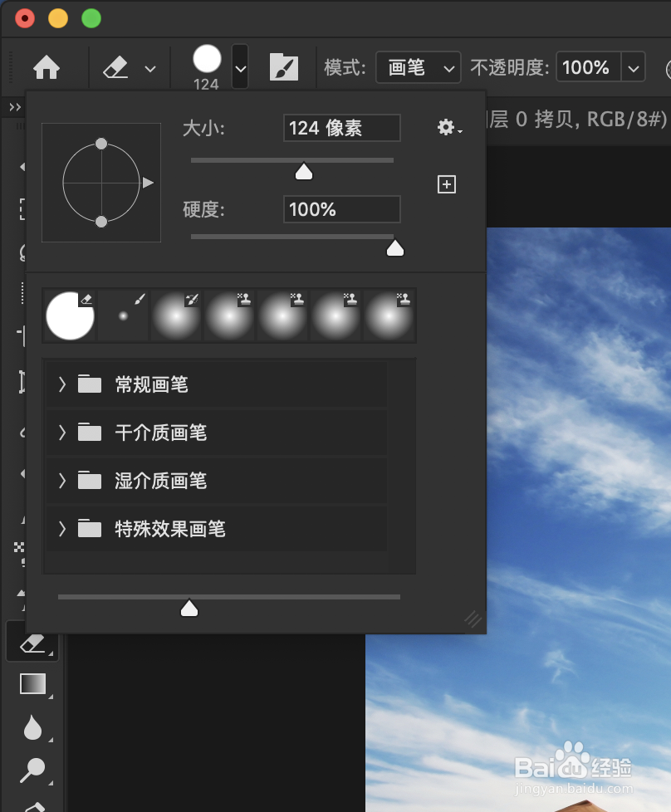Click the Photoshop Home icon

click(x=46, y=66)
